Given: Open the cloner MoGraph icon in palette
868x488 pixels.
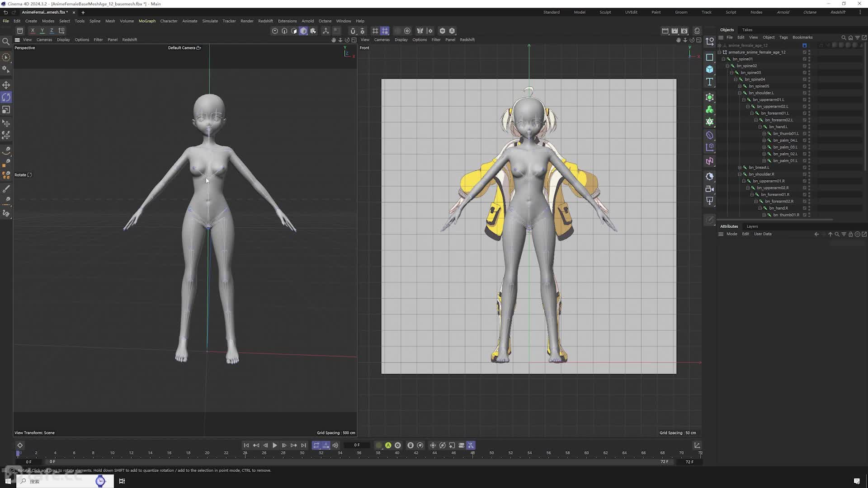Looking at the screenshot, I should tap(710, 109).
